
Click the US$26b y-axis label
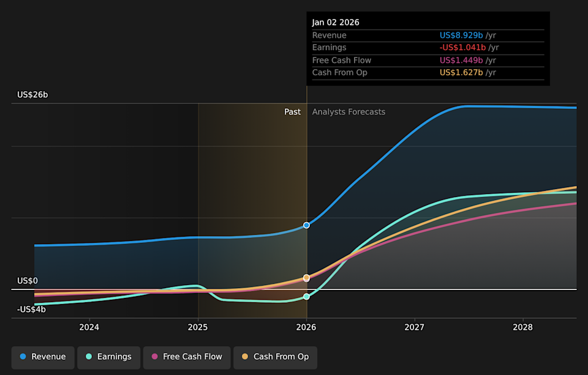32,95
